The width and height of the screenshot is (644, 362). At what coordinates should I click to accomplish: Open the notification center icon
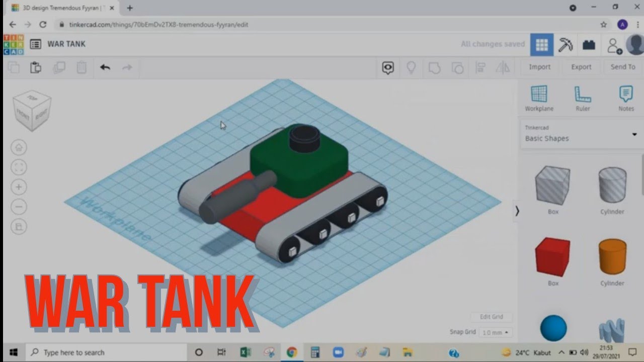tap(633, 352)
